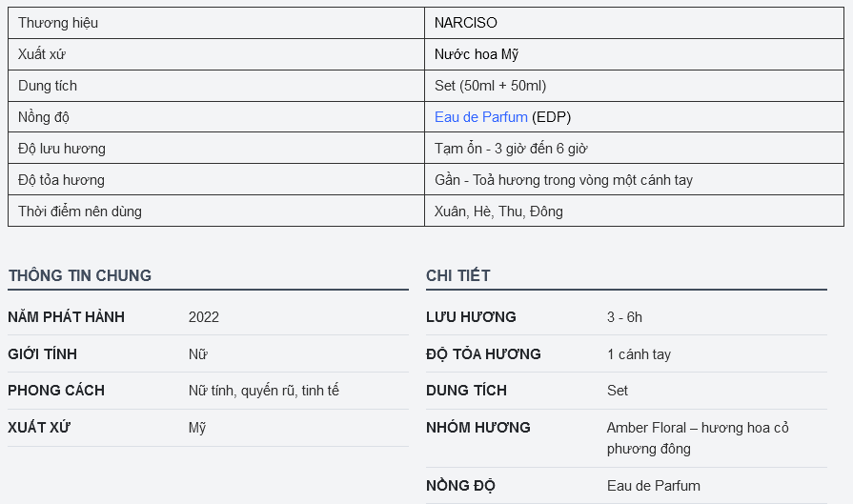Screen dimensions: 853x504
Task: Click the Nước hoa Mỹ origin value
Action: tap(476, 54)
